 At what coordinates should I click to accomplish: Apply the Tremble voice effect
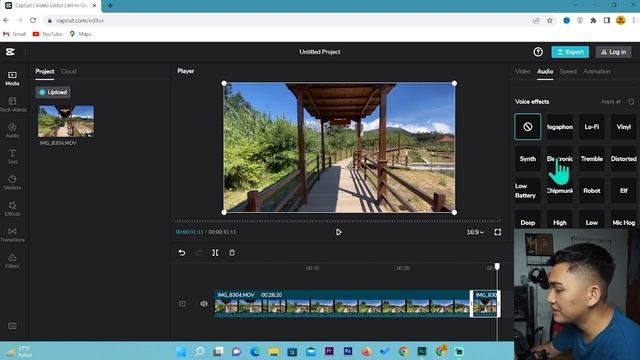591,158
